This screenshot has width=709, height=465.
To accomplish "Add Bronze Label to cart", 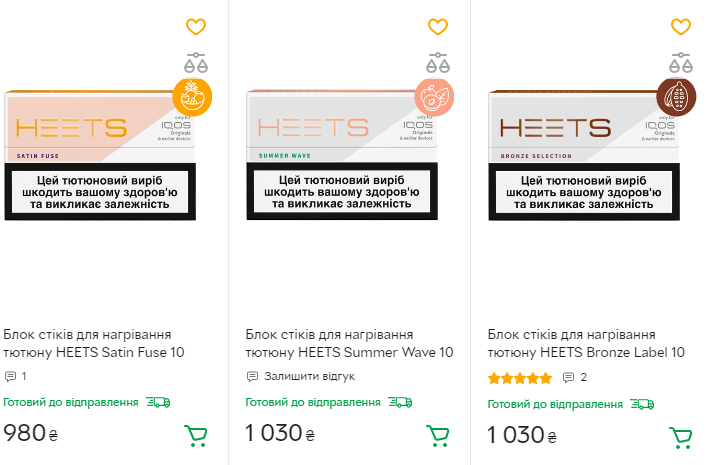I will (x=680, y=436).
